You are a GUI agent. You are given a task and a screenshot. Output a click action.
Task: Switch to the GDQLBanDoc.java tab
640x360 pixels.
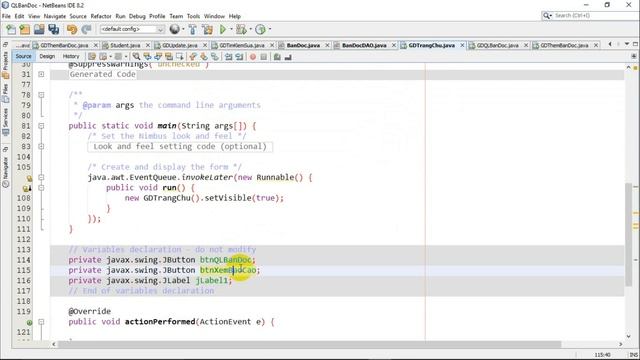pos(497,45)
